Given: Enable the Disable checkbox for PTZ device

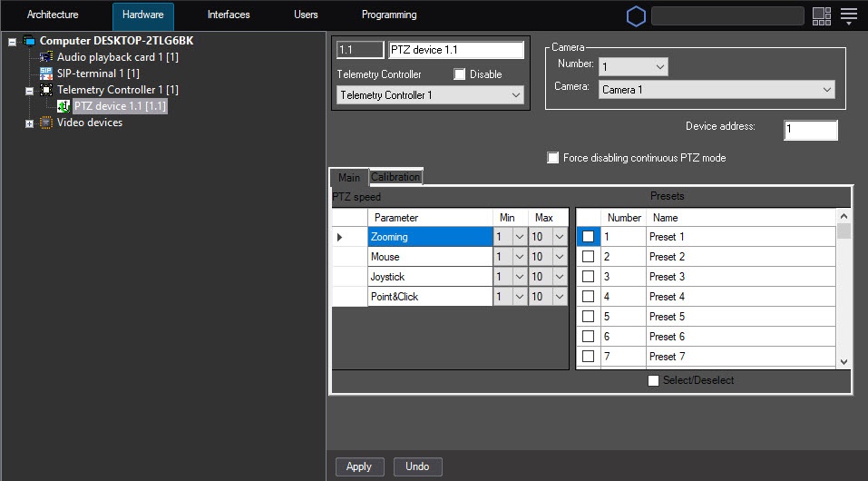Looking at the screenshot, I should pos(460,74).
